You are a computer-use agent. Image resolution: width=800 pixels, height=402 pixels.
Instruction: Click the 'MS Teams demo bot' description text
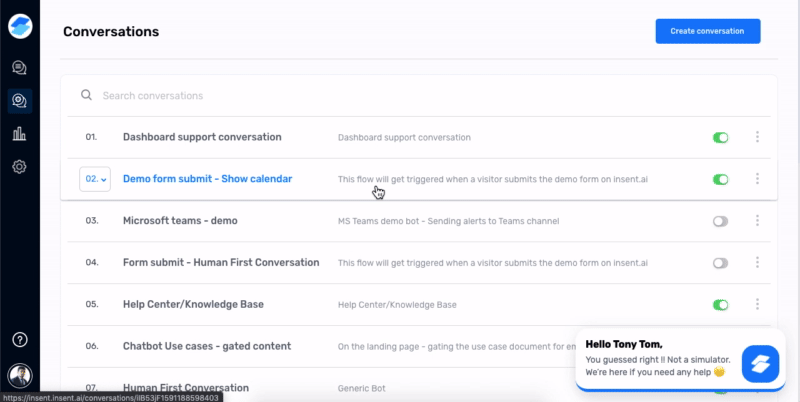tap(448, 221)
